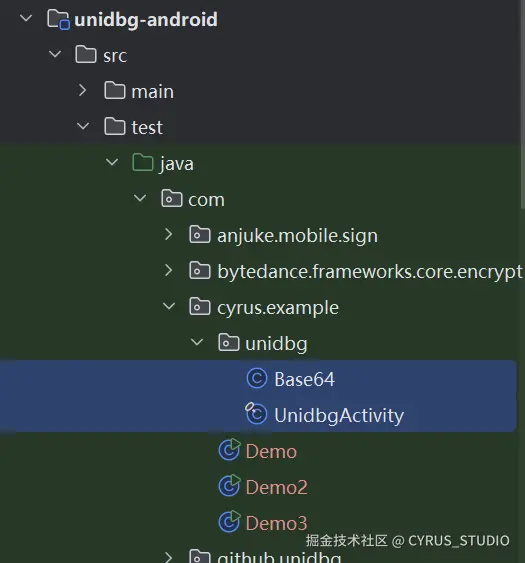Expand the main folder chevron
The image size is (525, 563).
83,90
